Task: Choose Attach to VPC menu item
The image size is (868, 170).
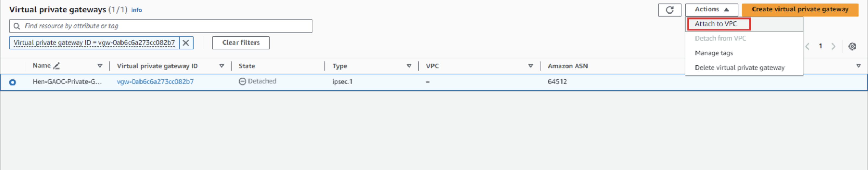Action: click(716, 24)
